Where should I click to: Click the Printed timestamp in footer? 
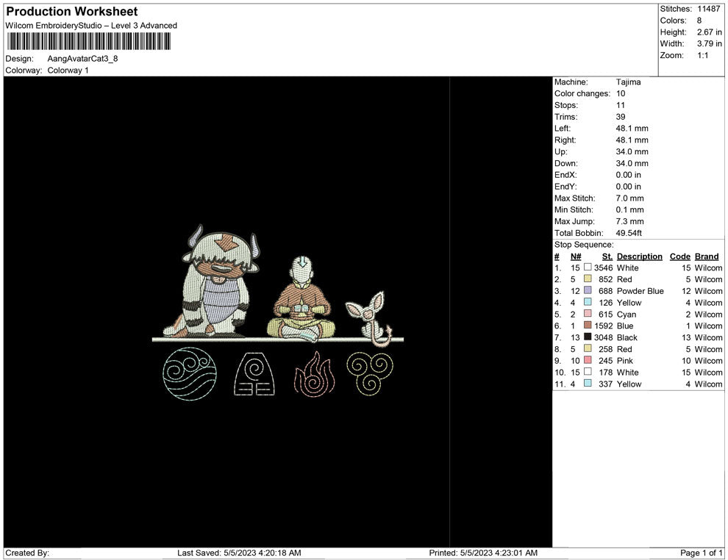click(483, 553)
